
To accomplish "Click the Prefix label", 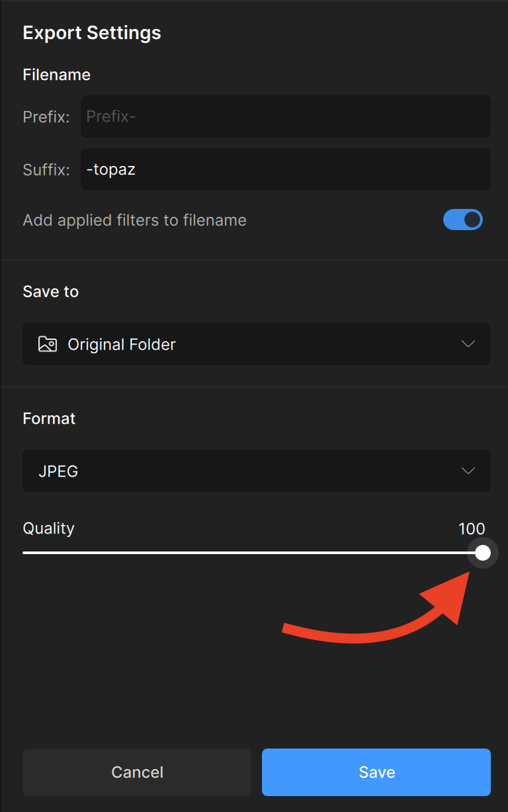I will [46, 117].
